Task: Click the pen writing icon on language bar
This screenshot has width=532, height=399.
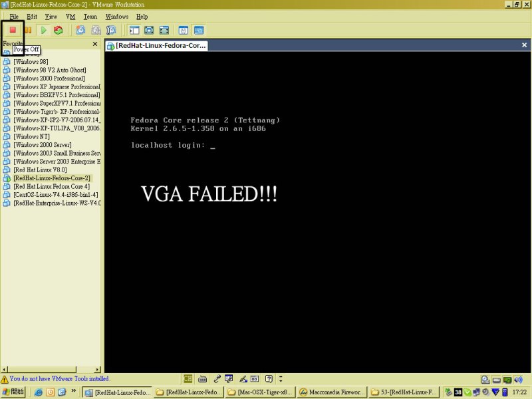Action: click(243, 378)
